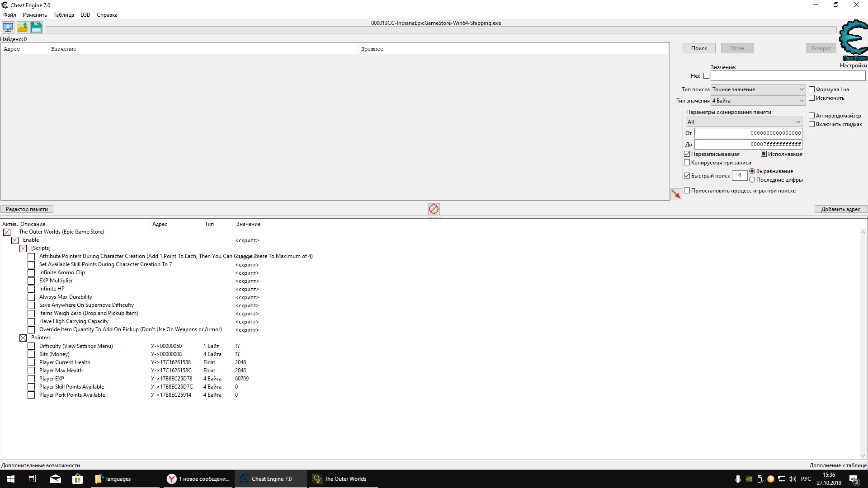Activate Infinite HP script
The width and height of the screenshot is (868, 488).
(x=31, y=289)
